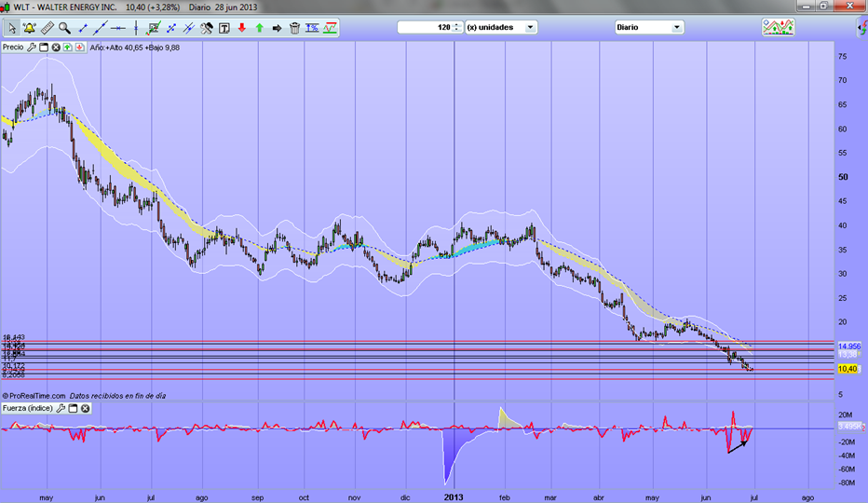Click the units stepper next to 120
This screenshot has width=868, height=503.
tap(457, 27)
